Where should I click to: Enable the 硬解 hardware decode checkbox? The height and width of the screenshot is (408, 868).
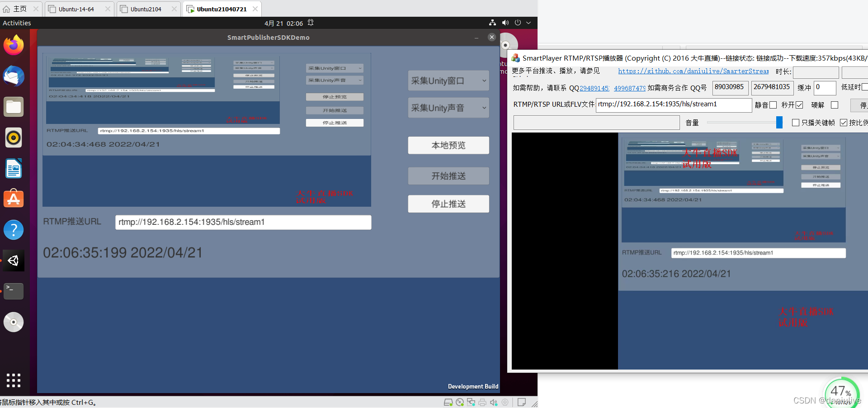(x=835, y=105)
